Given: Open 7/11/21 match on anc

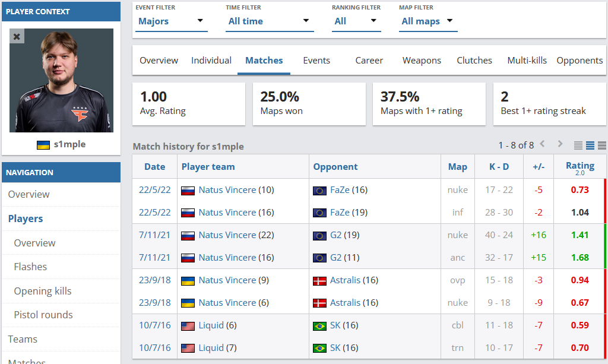Looking at the screenshot, I should pos(155,257).
